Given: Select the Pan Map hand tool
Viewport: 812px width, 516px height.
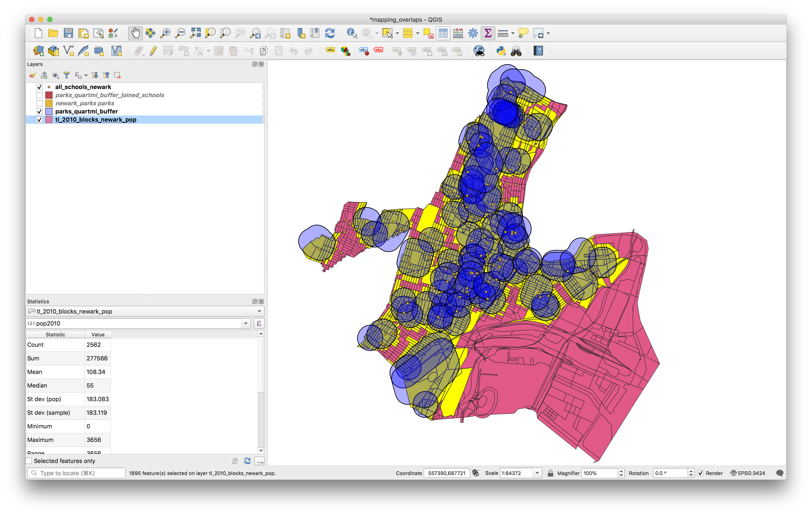Looking at the screenshot, I should click(135, 33).
